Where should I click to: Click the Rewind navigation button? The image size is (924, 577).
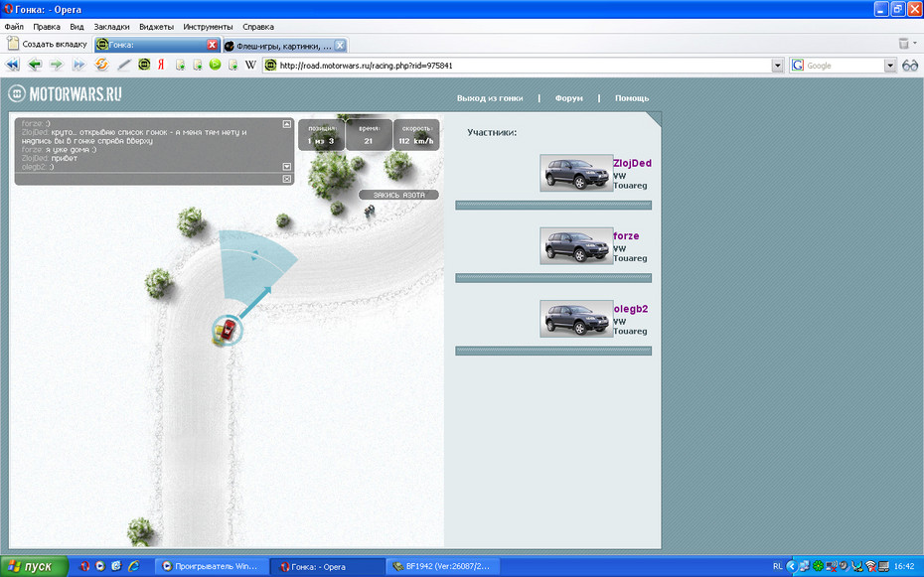pyautogui.click(x=13, y=66)
